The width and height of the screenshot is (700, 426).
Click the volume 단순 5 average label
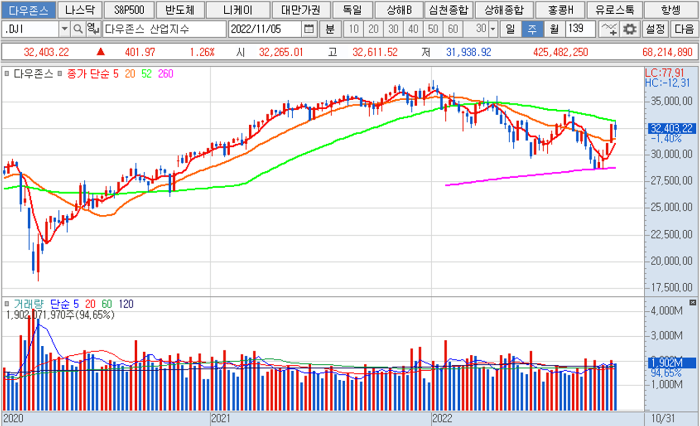click(x=64, y=304)
